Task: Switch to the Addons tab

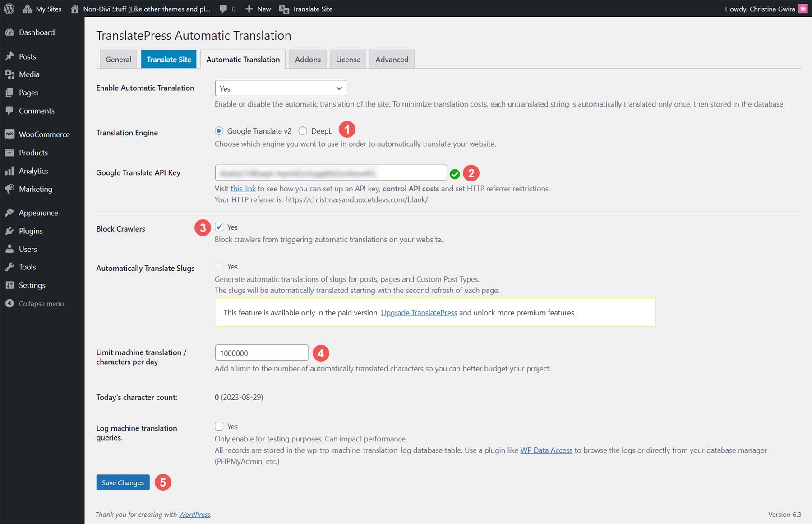Action: pyautogui.click(x=308, y=59)
